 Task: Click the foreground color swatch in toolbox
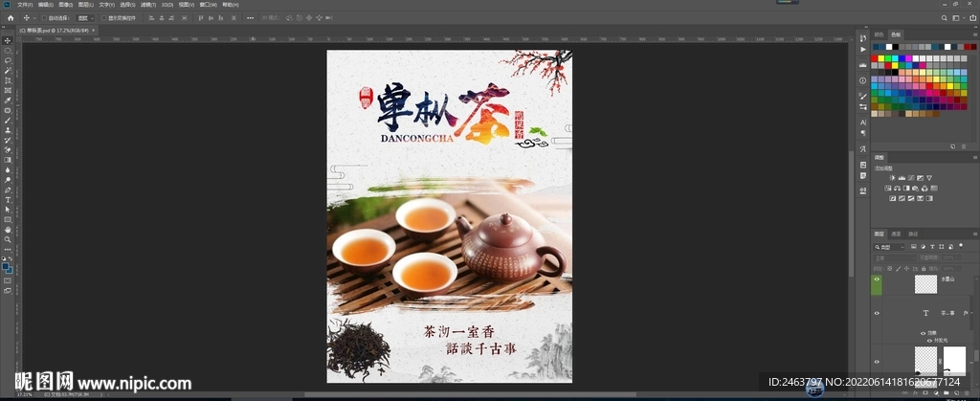7,265
